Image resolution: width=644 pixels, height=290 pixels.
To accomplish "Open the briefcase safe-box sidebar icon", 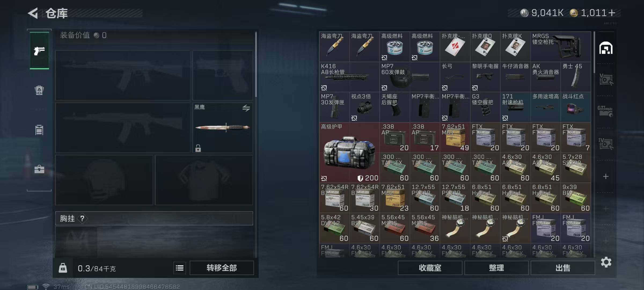I will [x=39, y=169].
